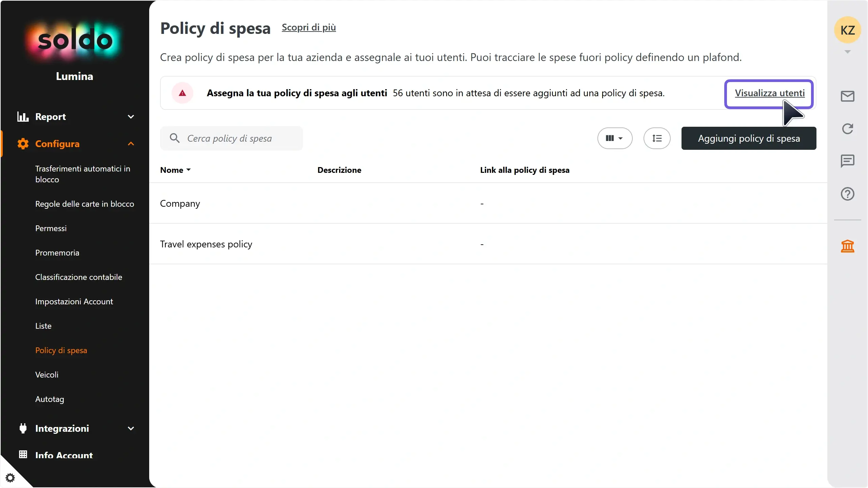Click the Info Account grid icon
This screenshot has width=868, height=488.
[23, 454]
